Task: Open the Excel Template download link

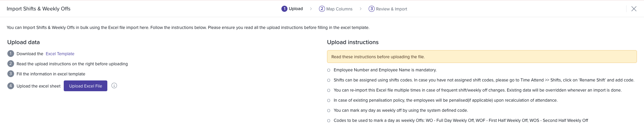Action: pyautogui.click(x=60, y=54)
